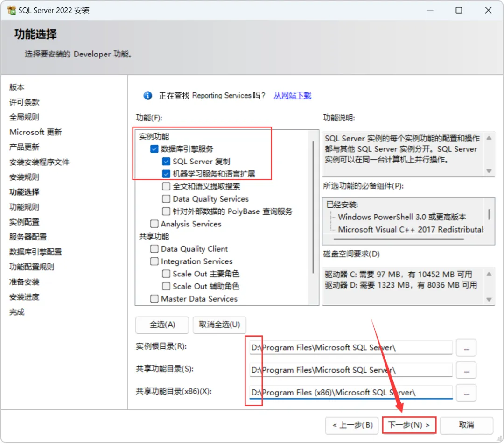This screenshot has width=504, height=444.
Task: Click 实例功能 group heading in list
Action: 154,137
